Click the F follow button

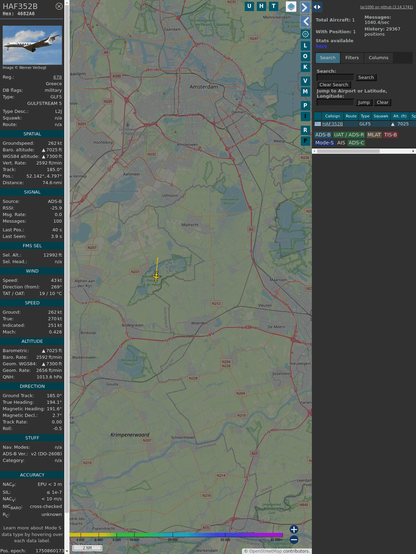305,141
